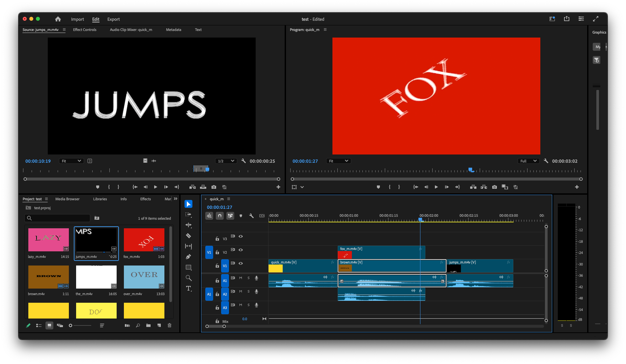Click Import in the top header
The width and height of the screenshot is (626, 364).
77,19
